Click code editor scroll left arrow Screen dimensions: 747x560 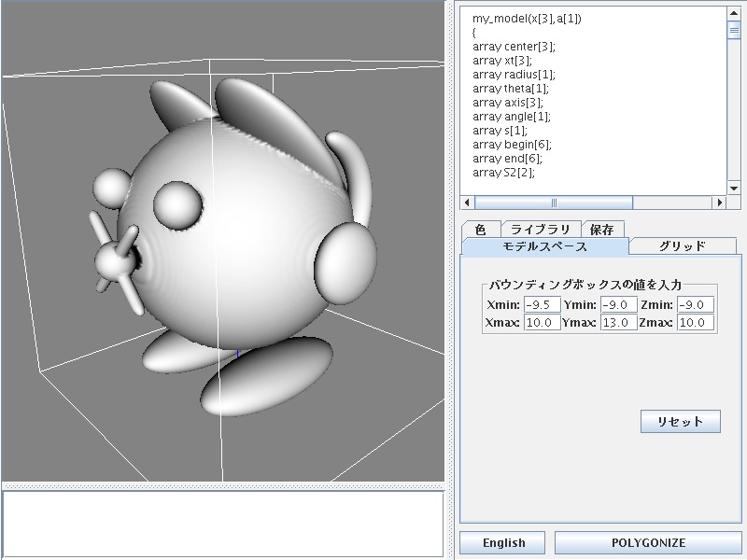pos(468,203)
